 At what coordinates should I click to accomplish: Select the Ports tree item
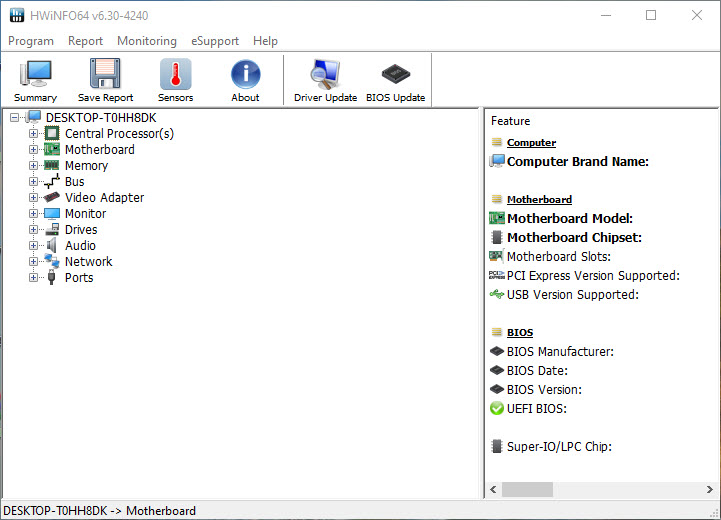coord(79,278)
